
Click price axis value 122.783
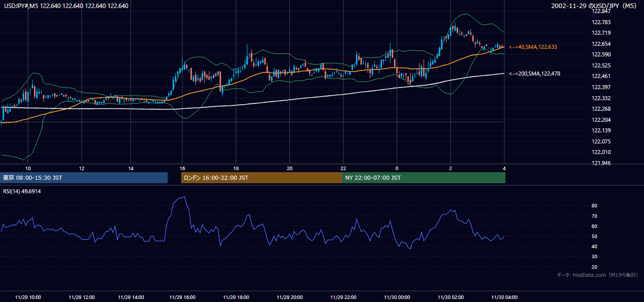600,22
